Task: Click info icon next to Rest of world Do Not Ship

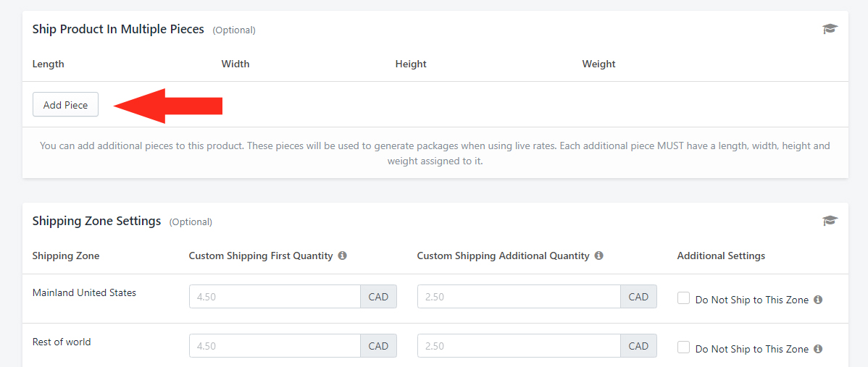Action: pos(818,349)
